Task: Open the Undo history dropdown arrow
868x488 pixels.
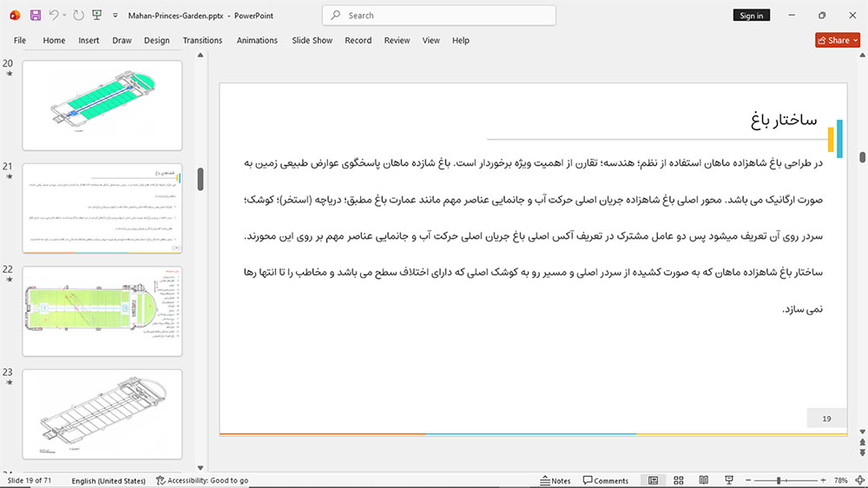Action: pos(64,16)
